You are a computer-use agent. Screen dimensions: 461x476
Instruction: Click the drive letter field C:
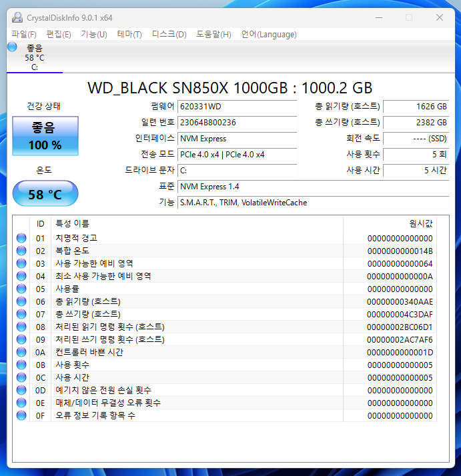(x=238, y=171)
